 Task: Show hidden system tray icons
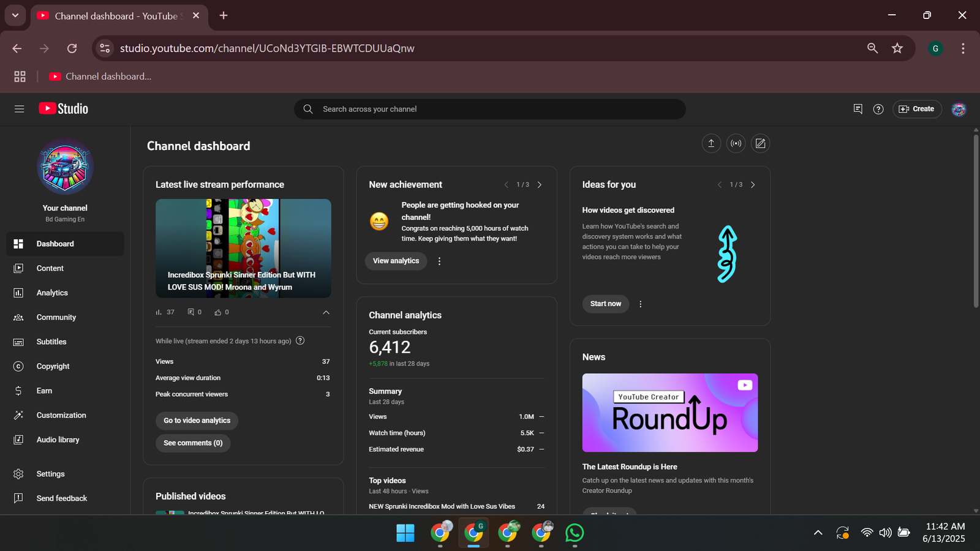click(818, 533)
